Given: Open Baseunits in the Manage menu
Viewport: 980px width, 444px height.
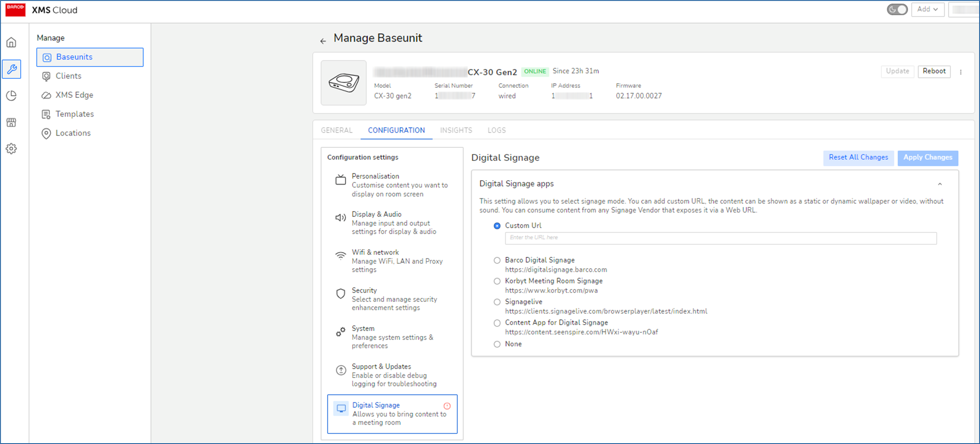Looking at the screenshot, I should [x=90, y=57].
